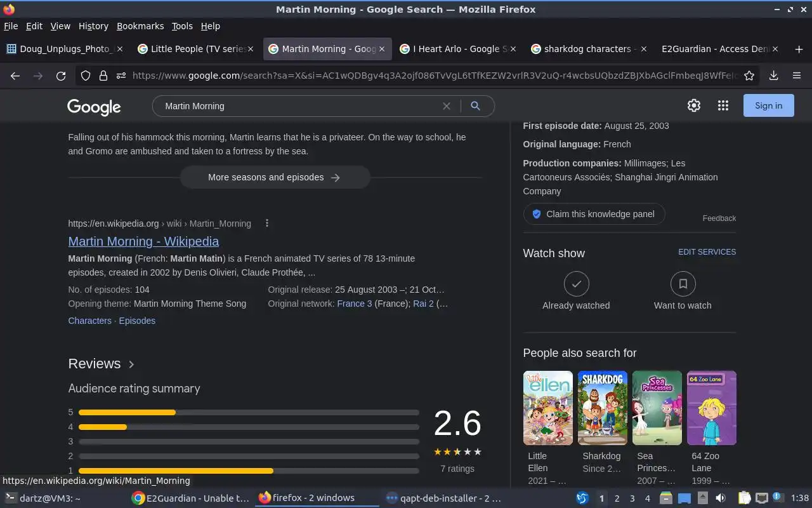
Task: Expand the Reviews section chevron
Action: pos(131,364)
